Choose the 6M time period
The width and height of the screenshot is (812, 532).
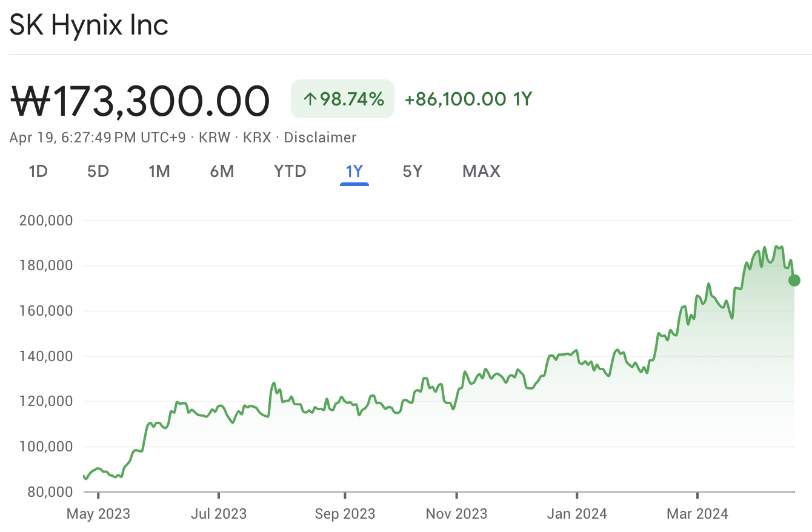[x=222, y=171]
